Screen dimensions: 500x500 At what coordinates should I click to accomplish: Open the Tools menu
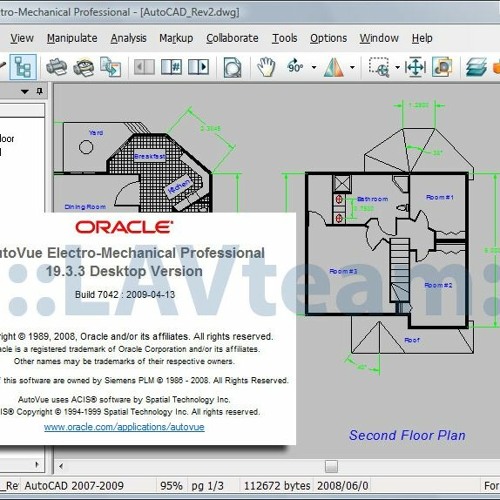[284, 38]
